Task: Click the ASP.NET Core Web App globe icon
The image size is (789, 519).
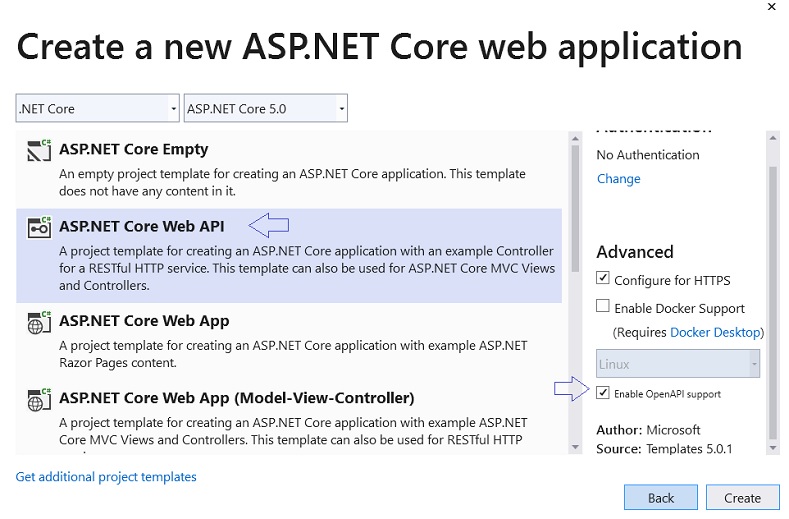Action: pos(39,322)
